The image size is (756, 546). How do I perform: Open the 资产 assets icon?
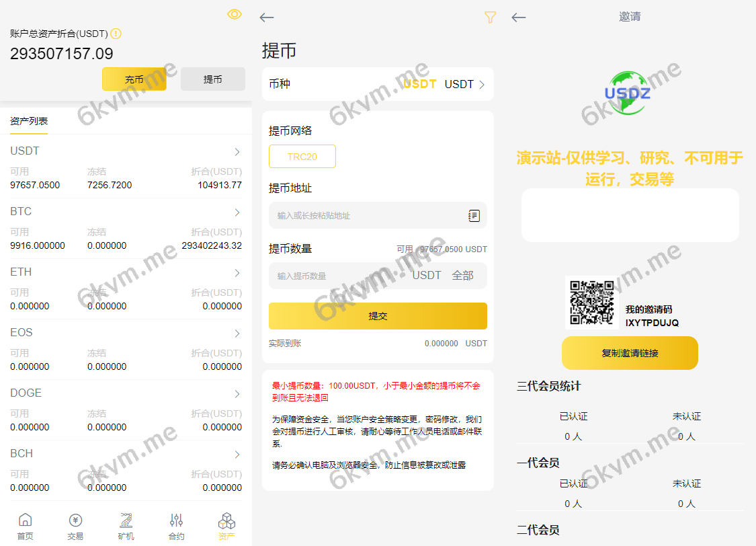[226, 524]
